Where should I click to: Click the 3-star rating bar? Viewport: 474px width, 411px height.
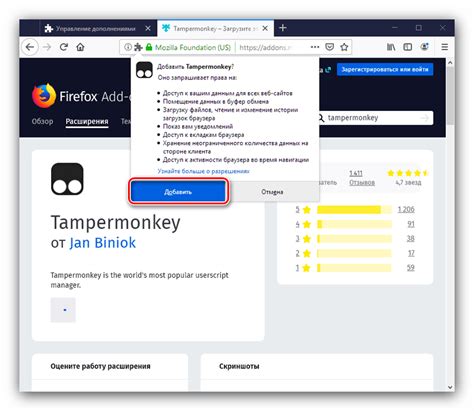tap(354, 239)
